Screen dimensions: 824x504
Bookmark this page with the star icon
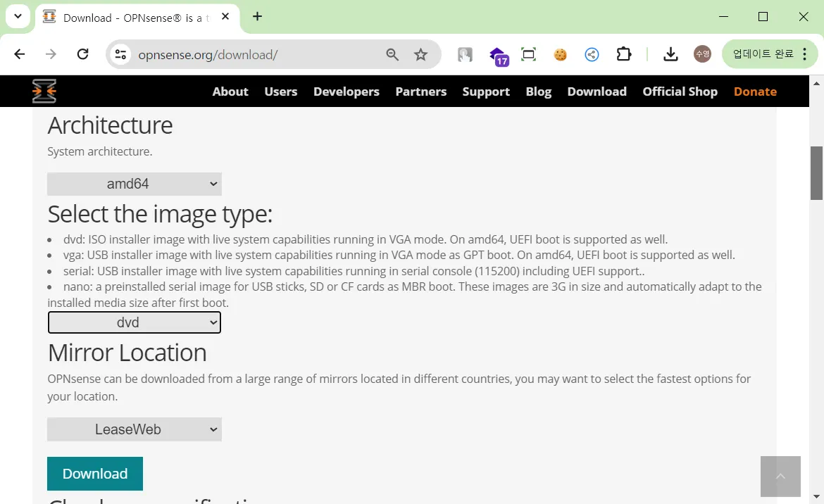[x=420, y=54]
